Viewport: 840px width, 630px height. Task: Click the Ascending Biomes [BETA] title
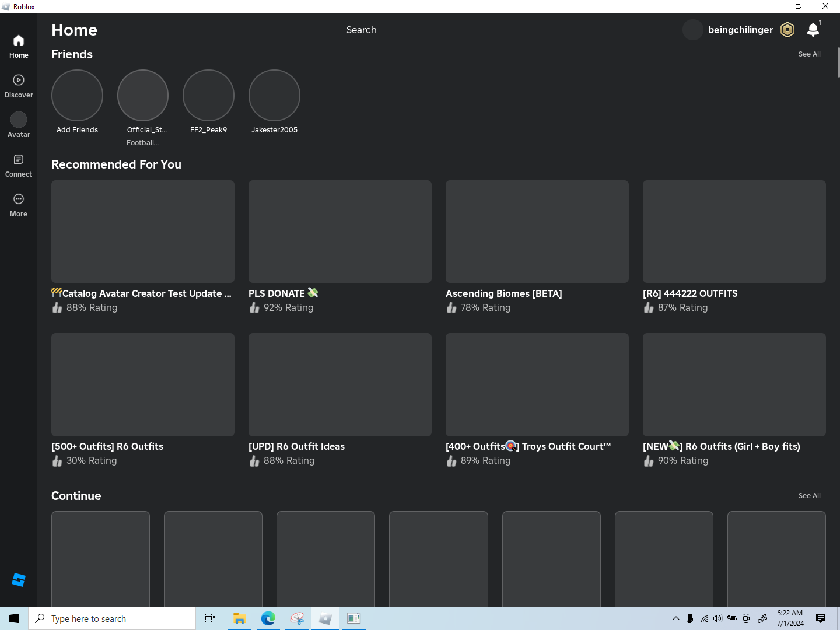[504, 293]
